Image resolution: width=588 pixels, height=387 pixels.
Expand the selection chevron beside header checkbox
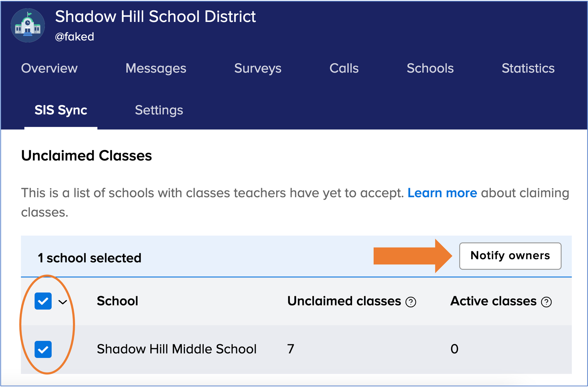[x=63, y=302]
